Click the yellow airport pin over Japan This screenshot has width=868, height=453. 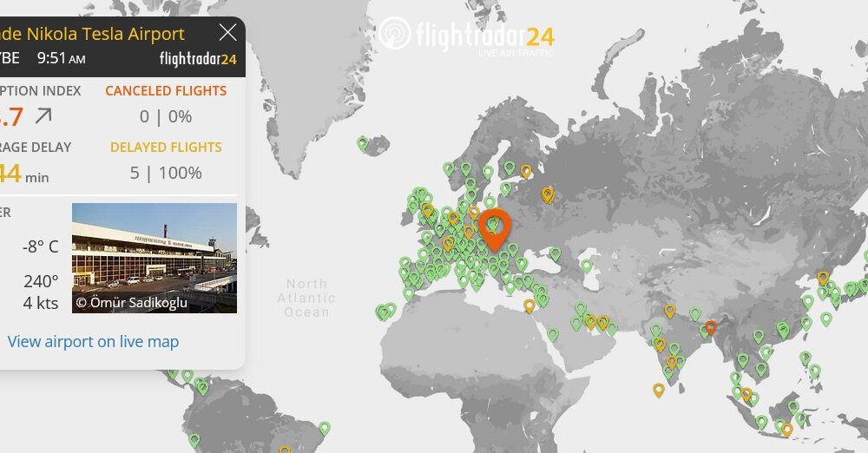(822, 278)
